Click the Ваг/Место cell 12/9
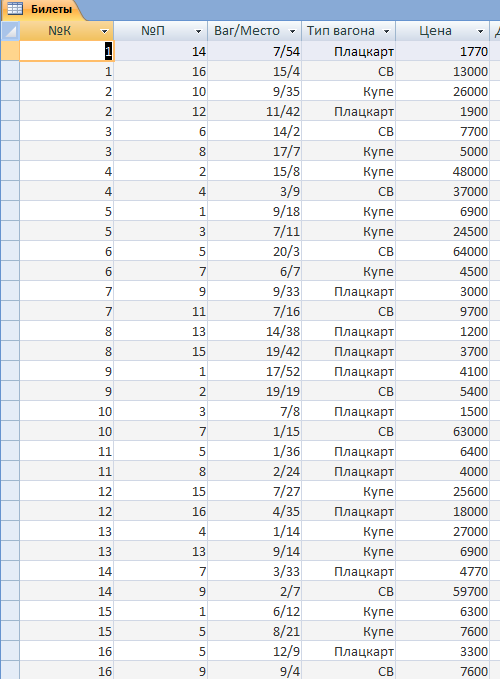The image size is (500, 679). pyautogui.click(x=255, y=651)
